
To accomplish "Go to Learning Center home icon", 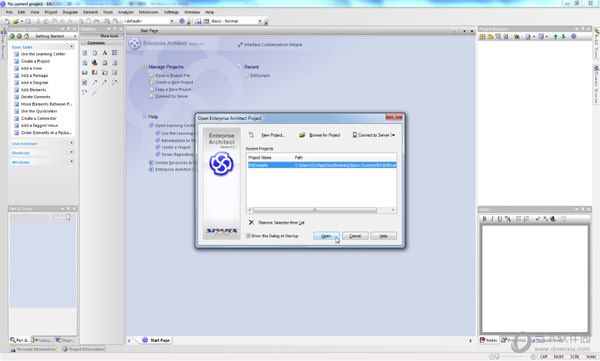I will pyautogui.click(x=26, y=36).
